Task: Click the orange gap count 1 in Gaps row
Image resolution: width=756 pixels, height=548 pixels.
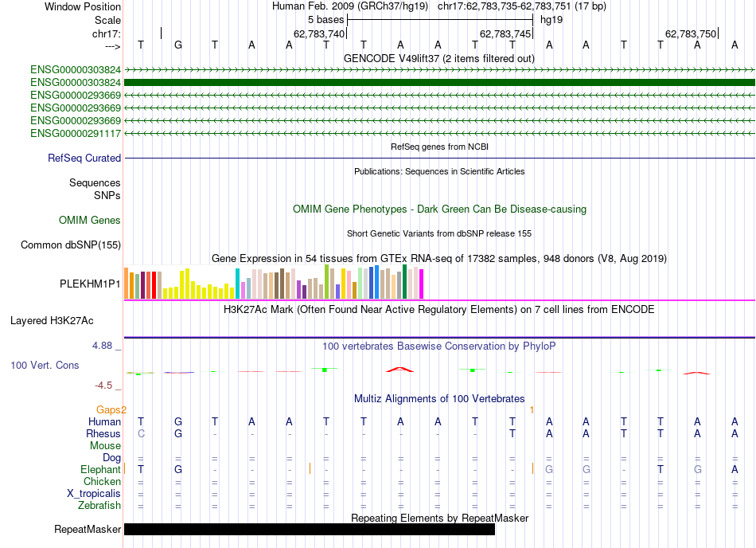Action: (532, 409)
